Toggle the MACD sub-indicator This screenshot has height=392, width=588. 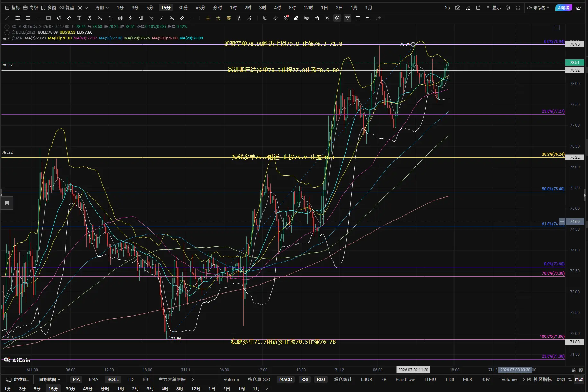(x=286, y=379)
